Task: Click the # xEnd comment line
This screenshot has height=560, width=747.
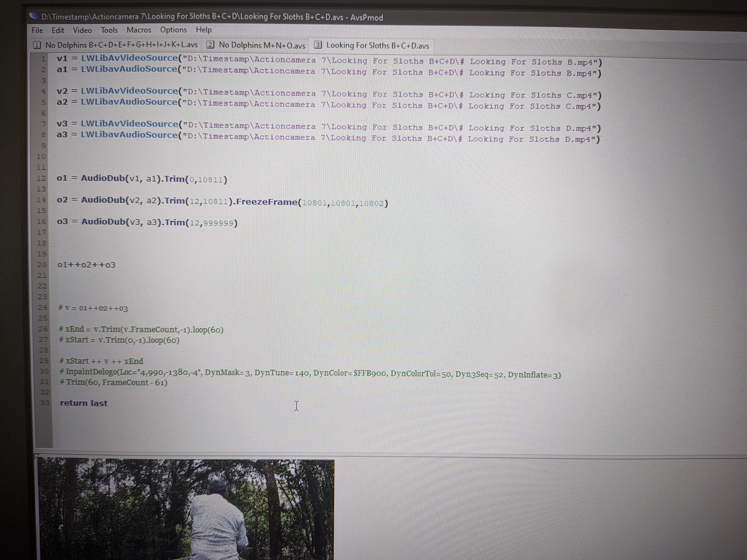Action: (x=141, y=329)
